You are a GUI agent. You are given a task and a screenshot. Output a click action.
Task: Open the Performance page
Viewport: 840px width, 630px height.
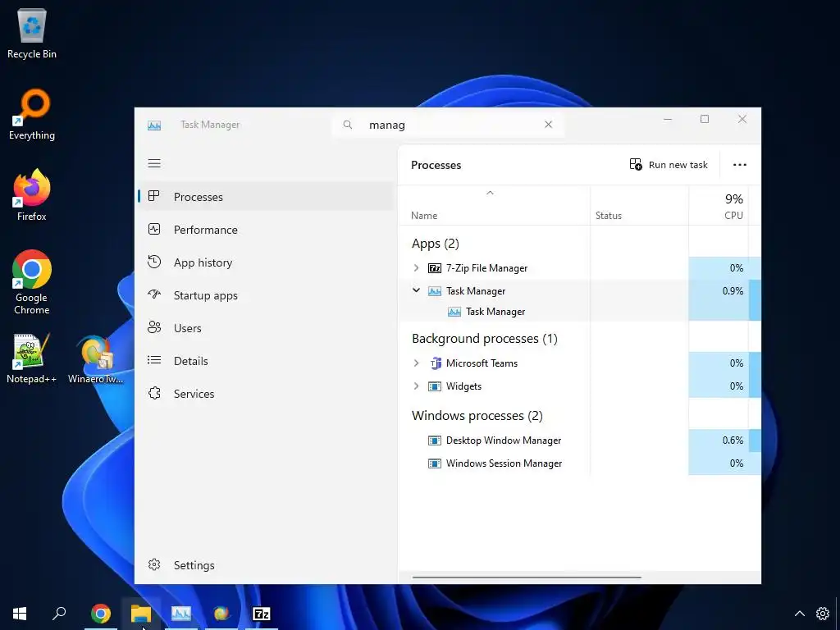(x=267, y=230)
